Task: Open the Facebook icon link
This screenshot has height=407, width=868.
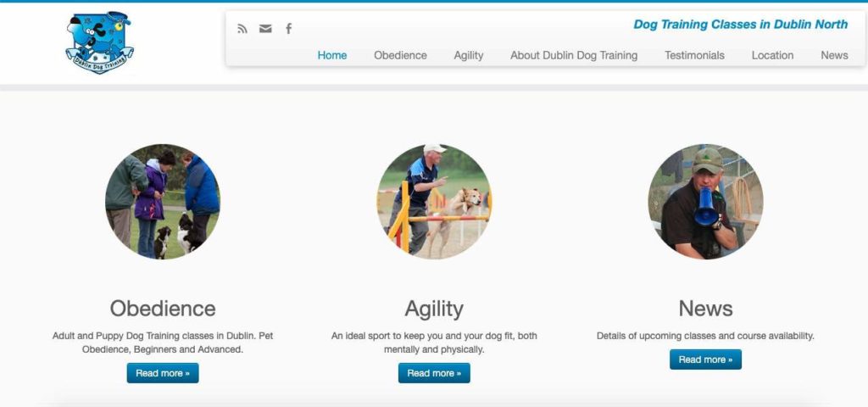Action: 288,29
